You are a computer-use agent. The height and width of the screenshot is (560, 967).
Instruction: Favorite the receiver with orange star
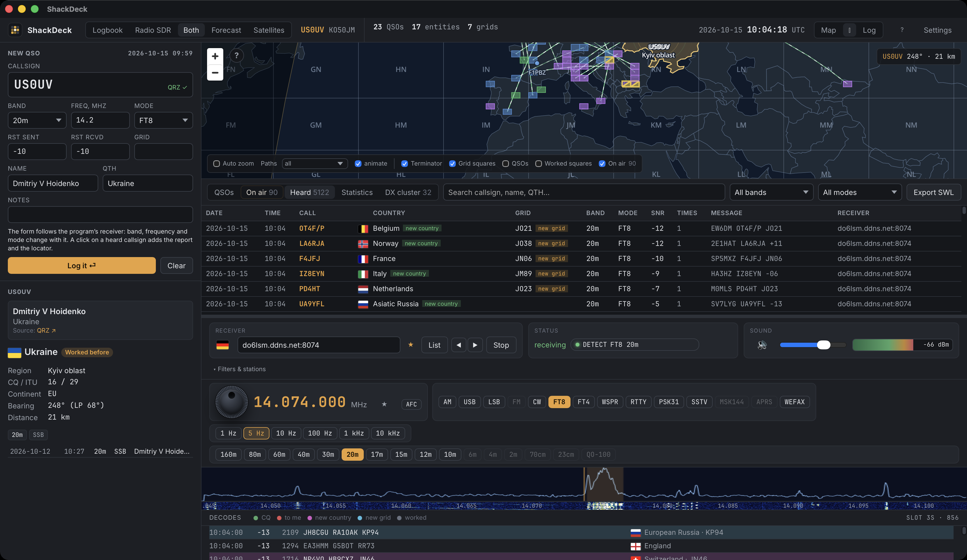410,344
